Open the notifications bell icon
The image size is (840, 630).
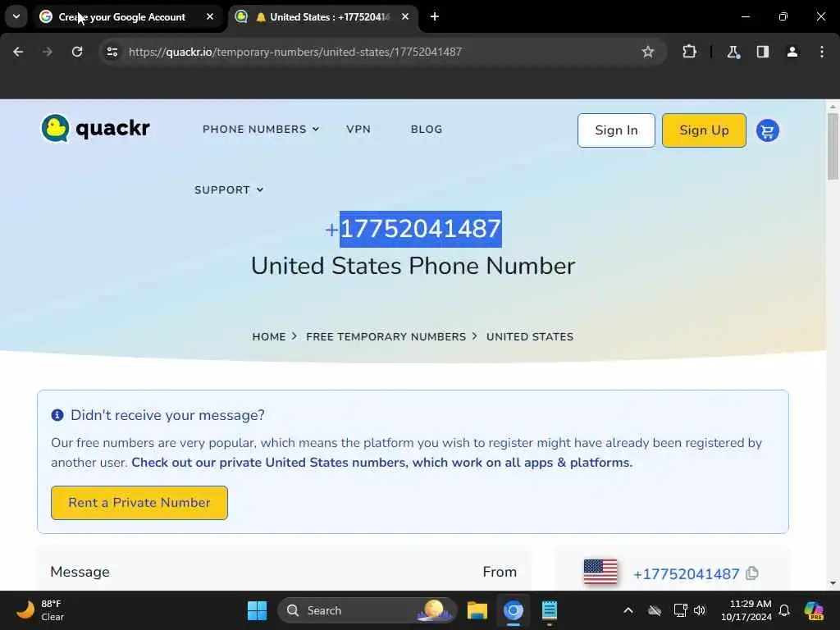coord(784,610)
